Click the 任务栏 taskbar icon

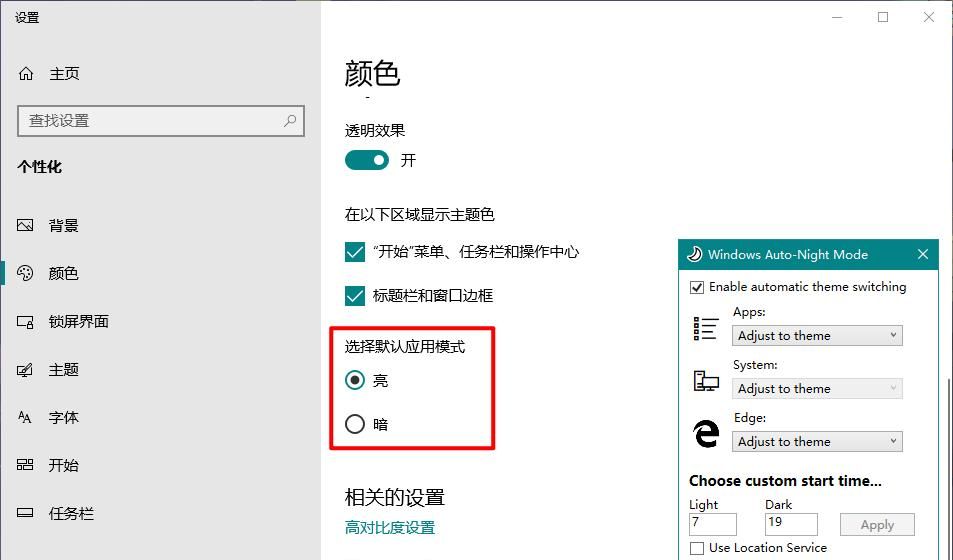(25, 513)
